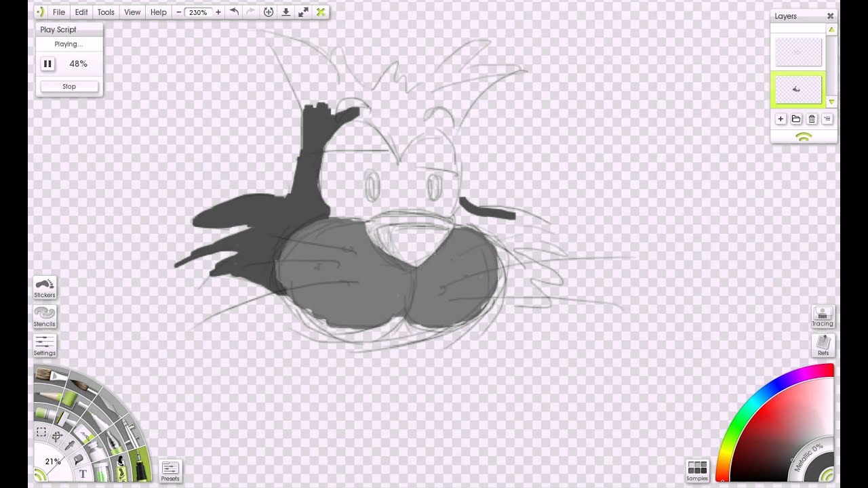Select the Selection marquee tool
Screen dimensions: 868x488
point(41,432)
